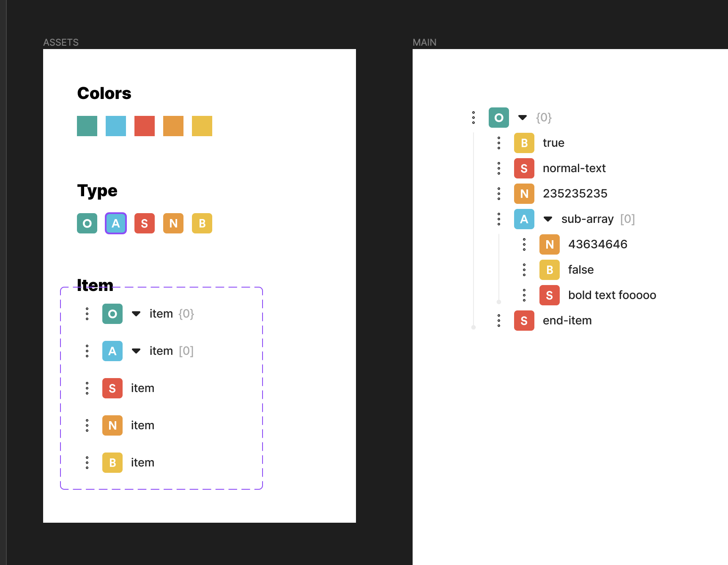
Task: Click the teal O badge under Type
Action: 87,223
